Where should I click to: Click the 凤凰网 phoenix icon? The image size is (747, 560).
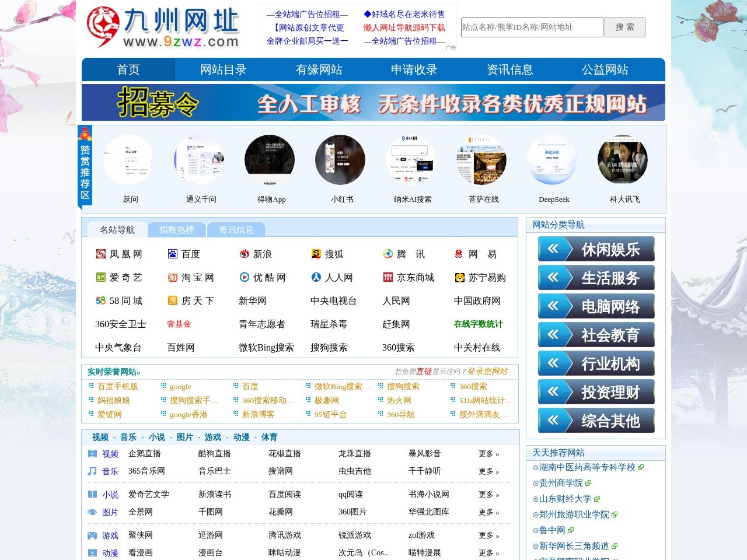100,253
